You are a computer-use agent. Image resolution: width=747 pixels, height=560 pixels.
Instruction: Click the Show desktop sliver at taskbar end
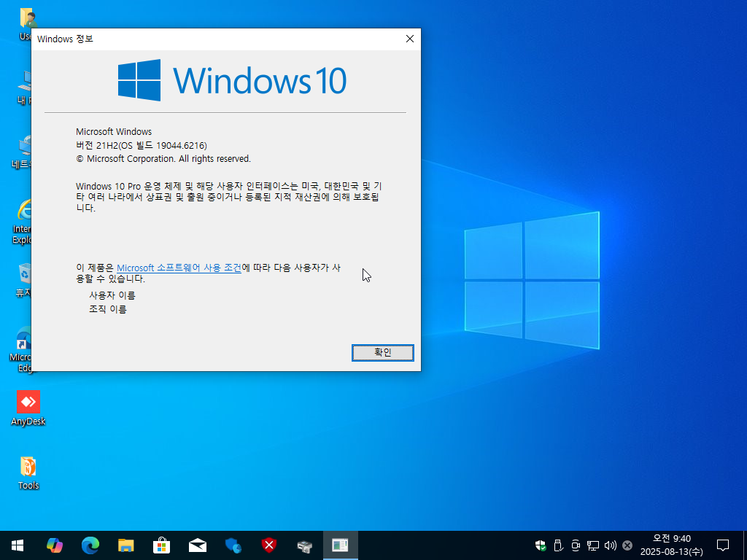pyautogui.click(x=745, y=545)
